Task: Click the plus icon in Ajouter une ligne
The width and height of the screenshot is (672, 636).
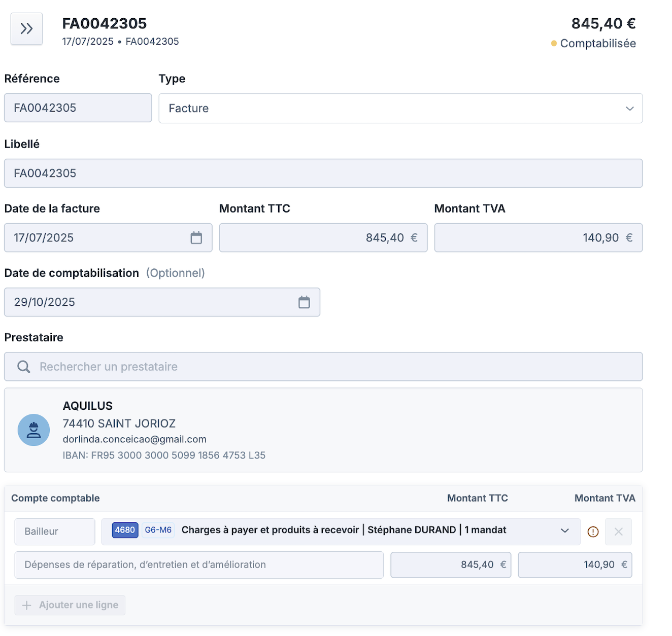Action: tap(27, 605)
